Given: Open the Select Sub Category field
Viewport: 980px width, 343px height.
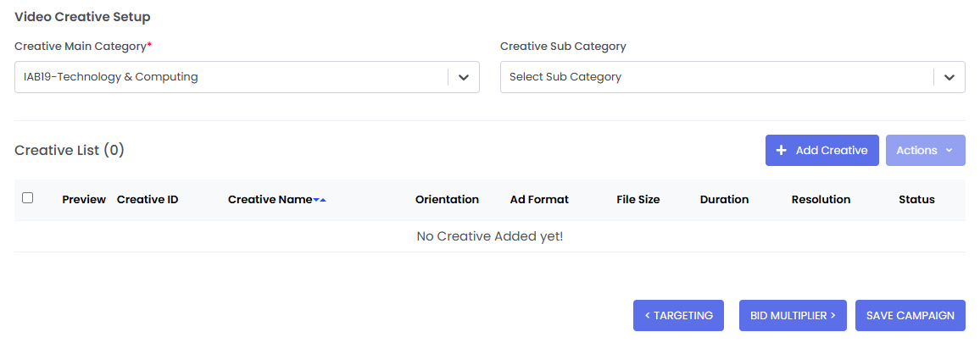Looking at the screenshot, I should 716,77.
